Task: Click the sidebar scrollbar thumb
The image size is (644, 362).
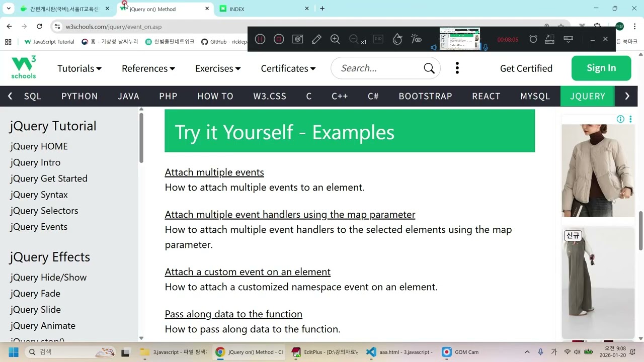Action: point(141,137)
